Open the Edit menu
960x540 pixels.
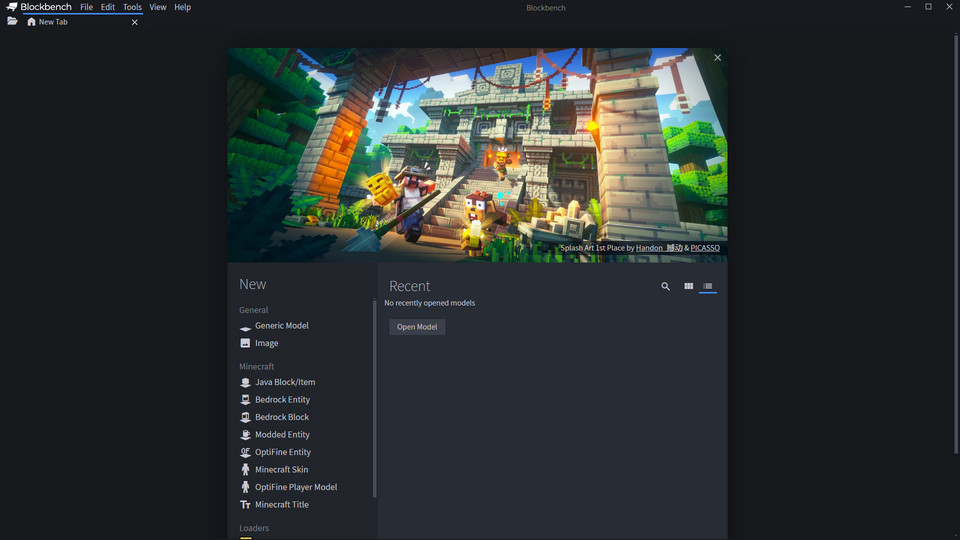(108, 7)
